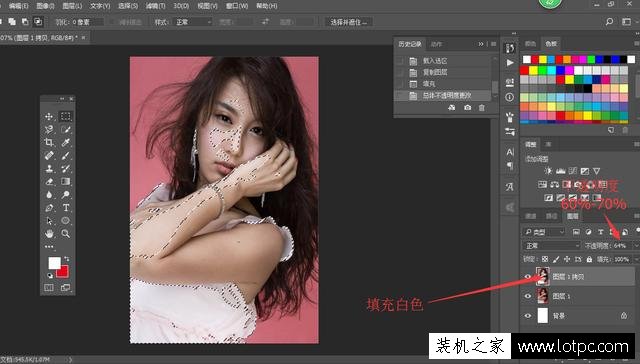Select the Path Selection tool
The height and width of the screenshot is (364, 640).
pyautogui.click(x=49, y=221)
